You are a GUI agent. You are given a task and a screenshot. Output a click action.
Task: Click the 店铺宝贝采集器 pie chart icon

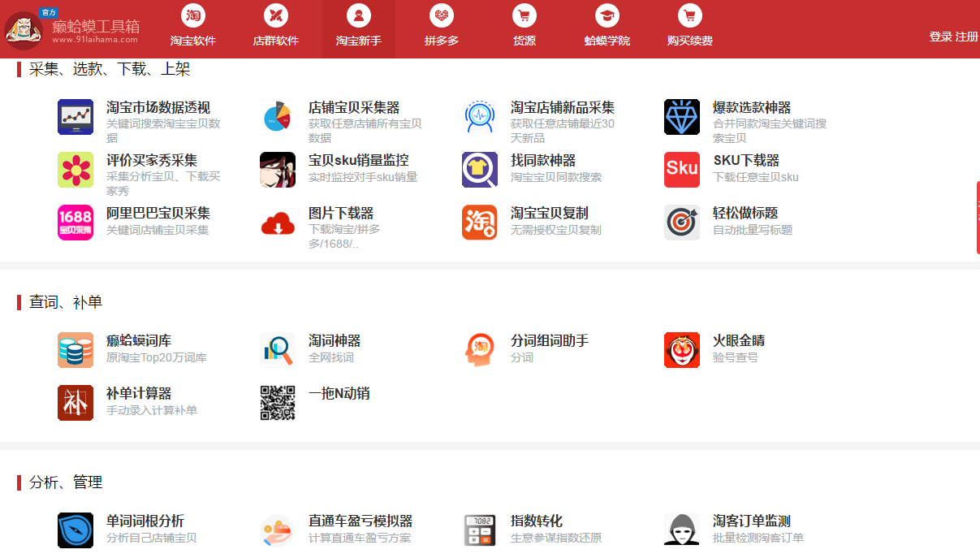(278, 117)
